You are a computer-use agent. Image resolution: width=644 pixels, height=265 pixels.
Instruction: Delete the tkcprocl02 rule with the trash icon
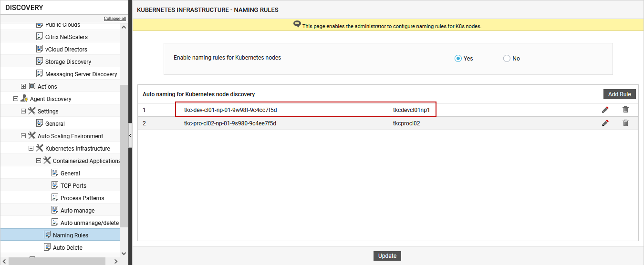click(625, 123)
